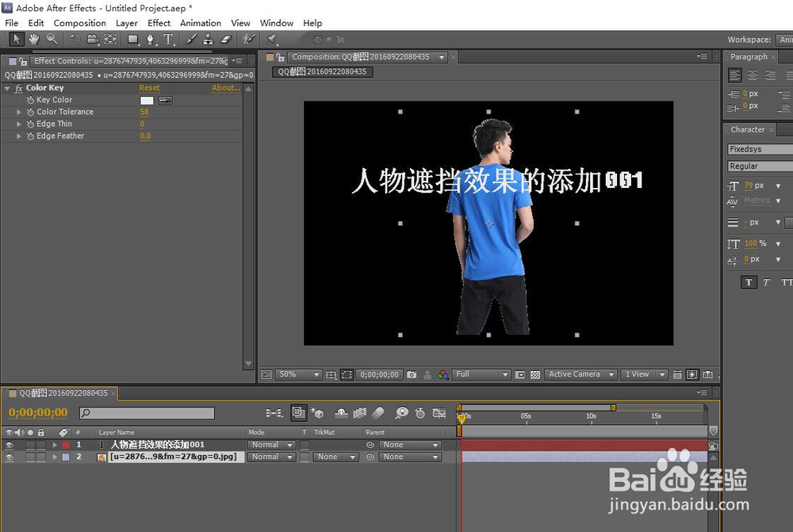Screen dimensions: 793x532
Task: Select the Clone Stamp tool
Action: coord(208,39)
